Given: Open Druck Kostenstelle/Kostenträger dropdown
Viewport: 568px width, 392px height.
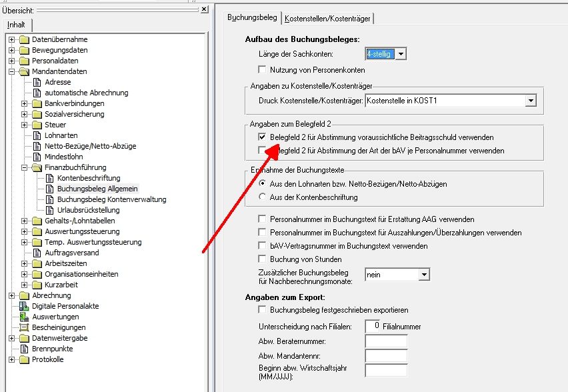Looking at the screenshot, I should pyautogui.click(x=531, y=101).
